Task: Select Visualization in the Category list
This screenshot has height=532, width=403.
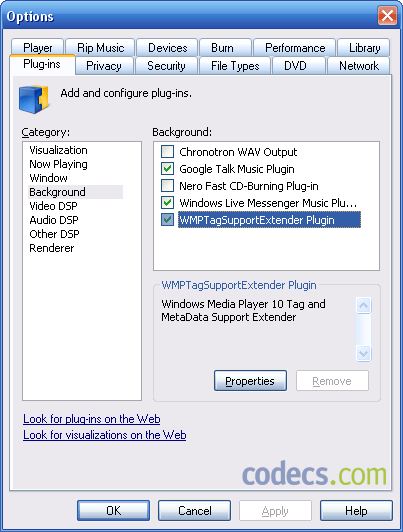Action: (58, 150)
